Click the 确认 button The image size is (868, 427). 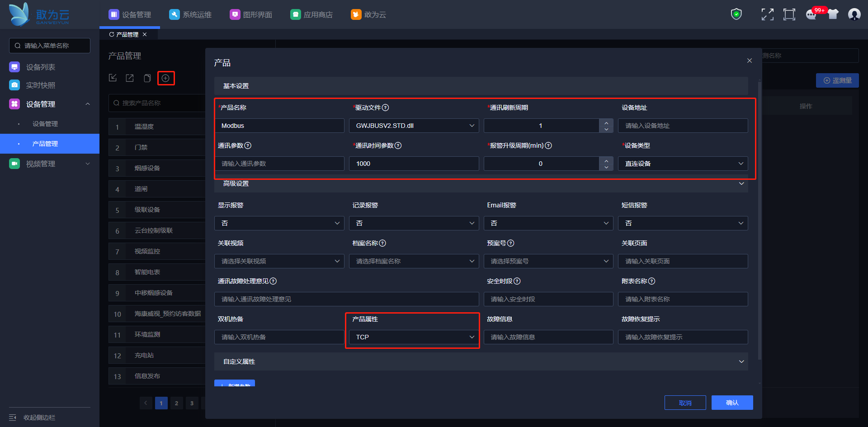click(732, 403)
